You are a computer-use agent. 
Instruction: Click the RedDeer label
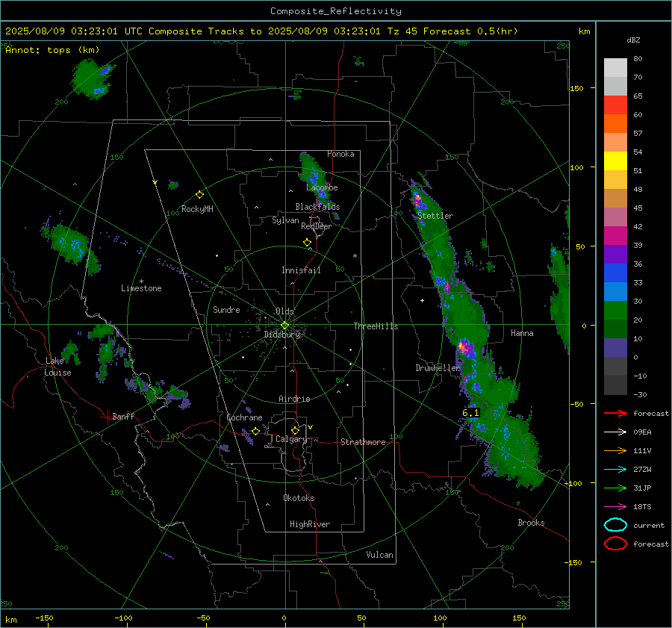[317, 226]
